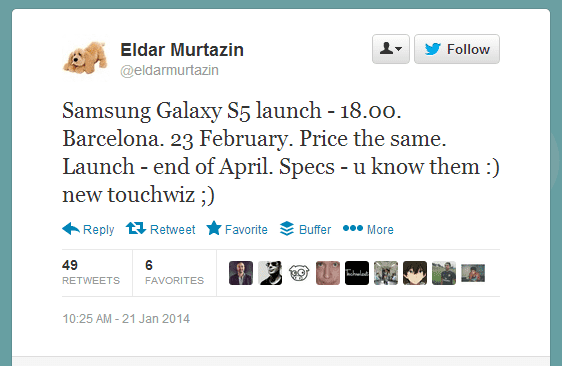Click the Retweet arrows icon
This screenshot has height=366, width=562.
(136, 228)
